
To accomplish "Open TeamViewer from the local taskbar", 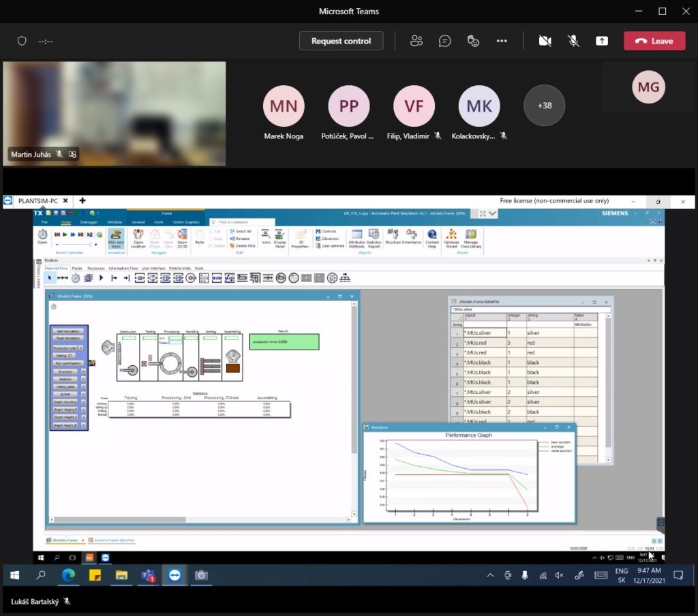I will (174, 576).
